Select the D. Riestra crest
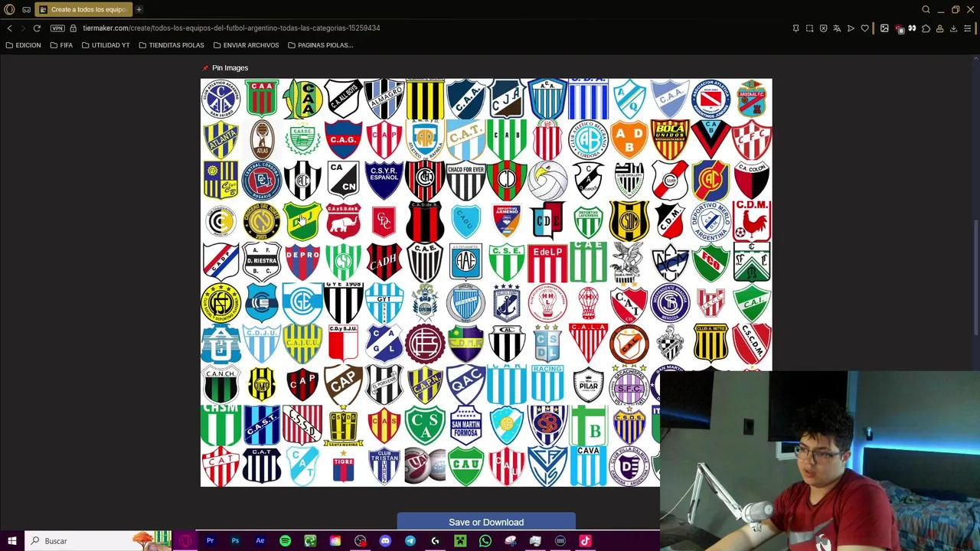The image size is (980, 551). (x=262, y=261)
